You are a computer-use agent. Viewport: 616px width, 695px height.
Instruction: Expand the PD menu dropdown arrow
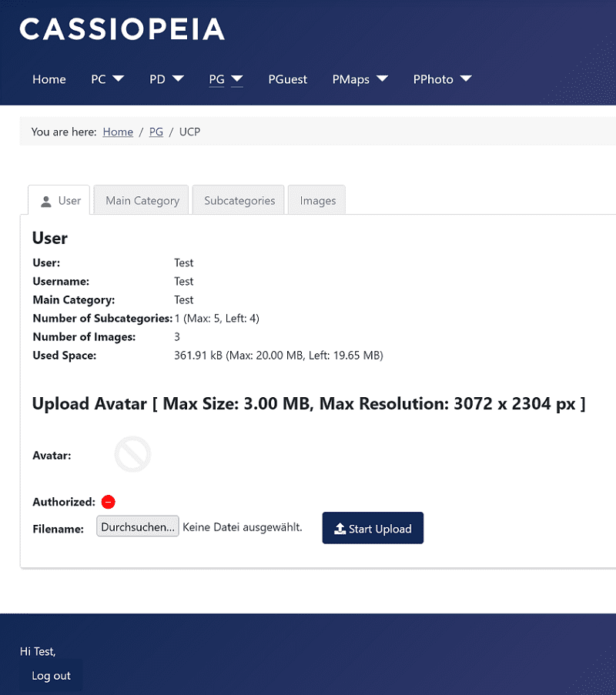tap(178, 79)
